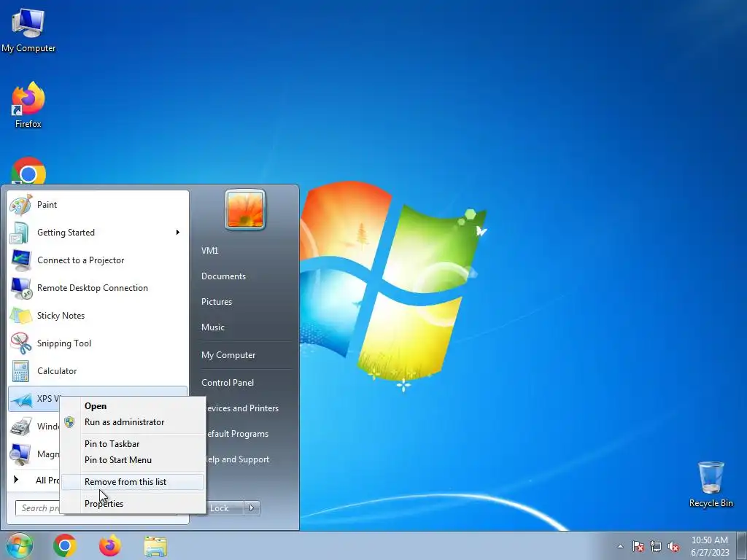Screen dimensions: 747x560
Task: Open Help and Support
Action: coord(237,459)
